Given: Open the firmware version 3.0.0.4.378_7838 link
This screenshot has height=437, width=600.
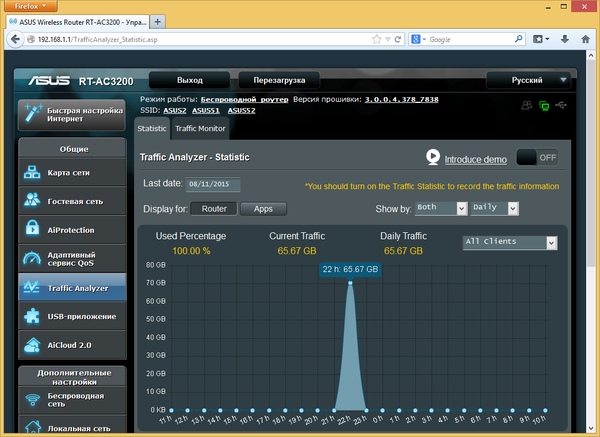Looking at the screenshot, I should pyautogui.click(x=401, y=99).
